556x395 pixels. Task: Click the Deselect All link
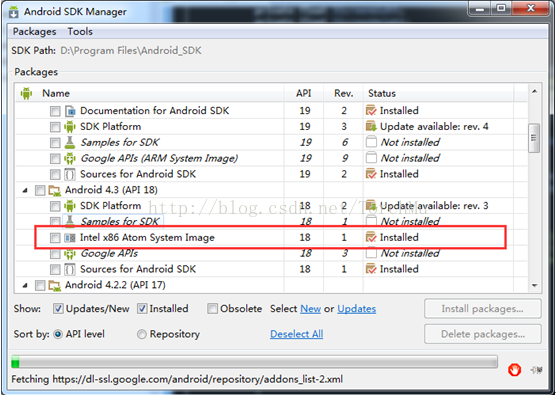(x=296, y=334)
